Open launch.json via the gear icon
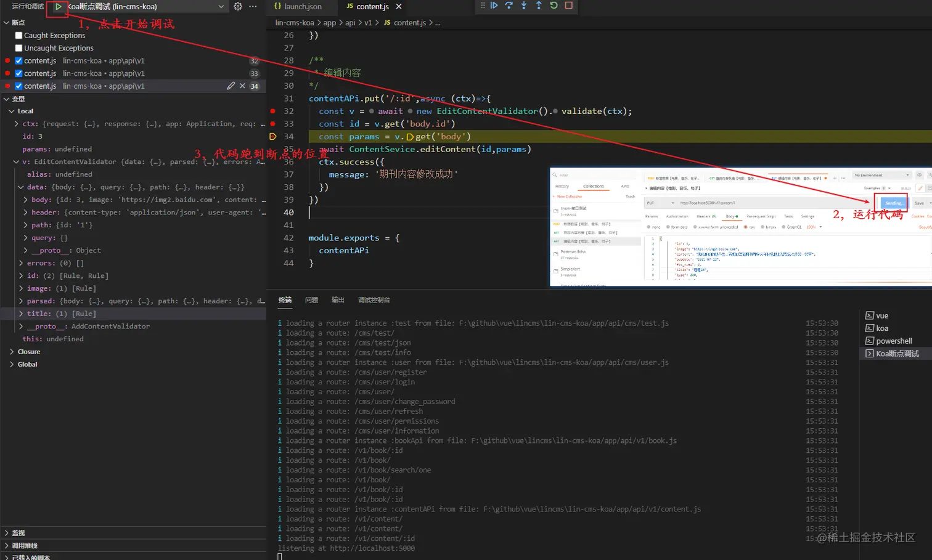The image size is (932, 560). (x=238, y=7)
